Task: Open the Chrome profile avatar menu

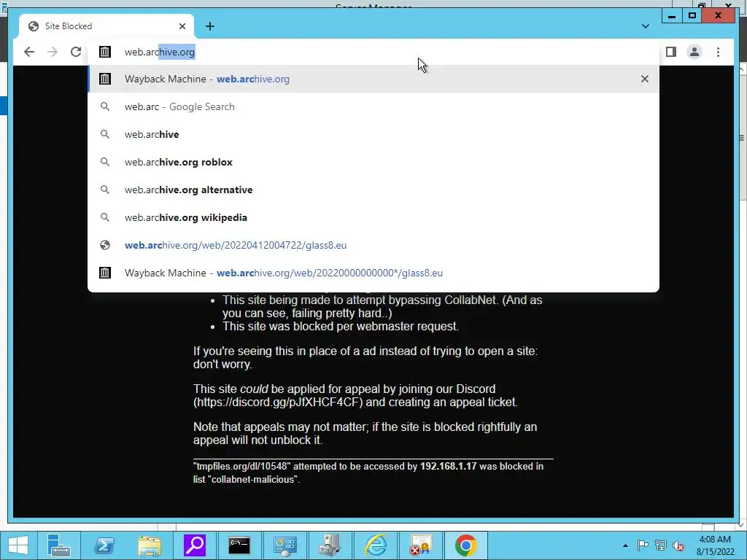Action: [x=694, y=52]
